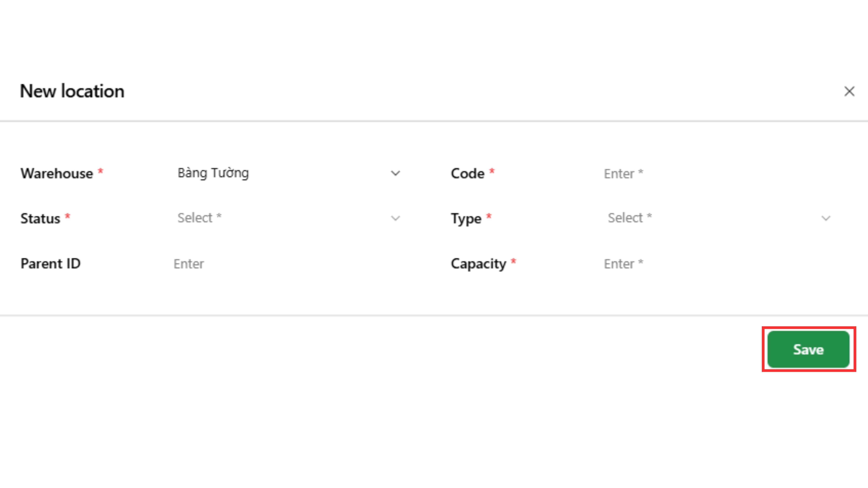The width and height of the screenshot is (868, 488).
Task: Click the Status field label
Action: (40, 219)
